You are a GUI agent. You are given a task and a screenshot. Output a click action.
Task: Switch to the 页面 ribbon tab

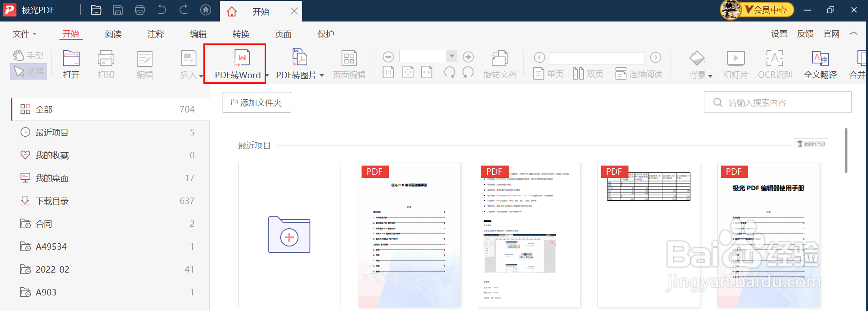click(x=283, y=34)
